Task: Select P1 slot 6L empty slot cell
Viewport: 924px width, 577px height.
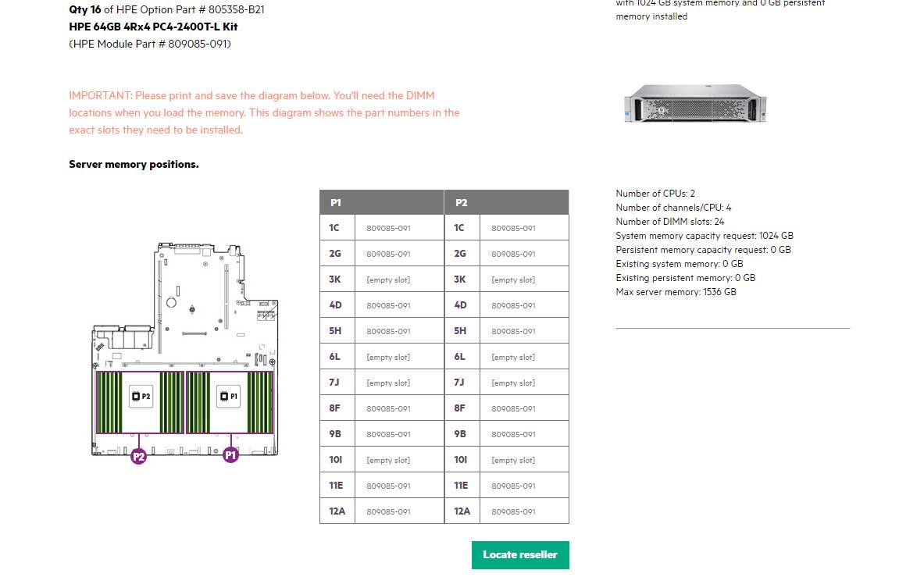Action: click(x=388, y=357)
